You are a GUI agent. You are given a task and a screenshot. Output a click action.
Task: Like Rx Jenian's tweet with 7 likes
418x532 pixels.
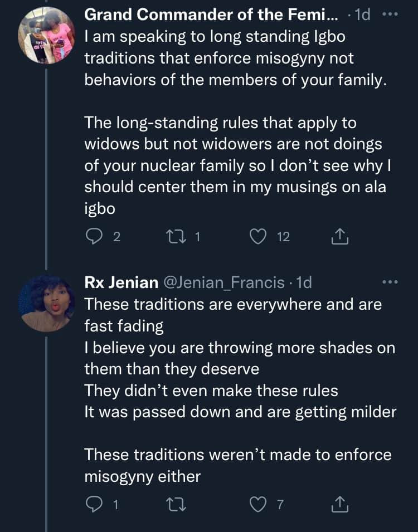(x=257, y=505)
